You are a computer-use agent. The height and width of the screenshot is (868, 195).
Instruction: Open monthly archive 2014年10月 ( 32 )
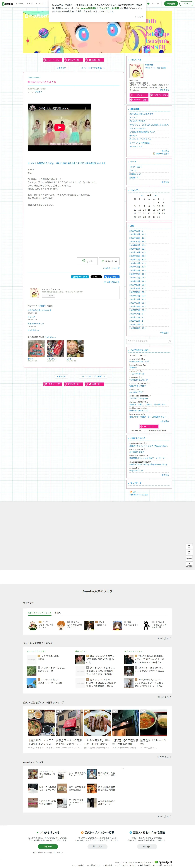[x=137, y=249]
